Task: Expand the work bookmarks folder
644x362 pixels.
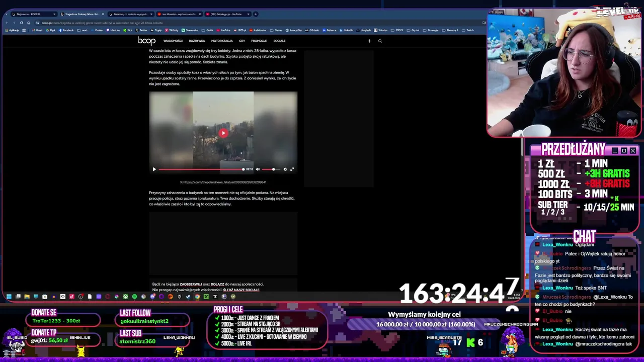Action: coord(83,30)
